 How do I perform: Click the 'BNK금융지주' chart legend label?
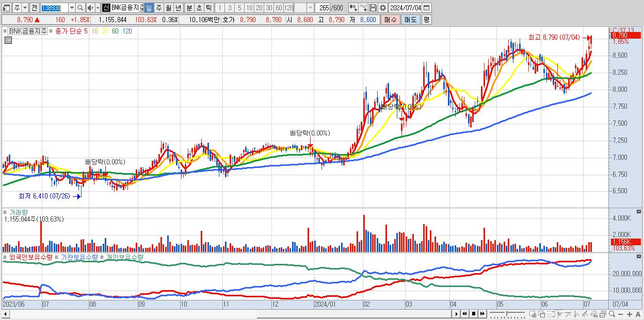pos(28,31)
